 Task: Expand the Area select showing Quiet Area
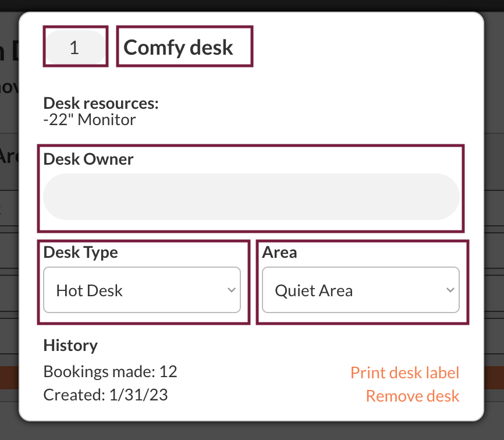[360, 290]
